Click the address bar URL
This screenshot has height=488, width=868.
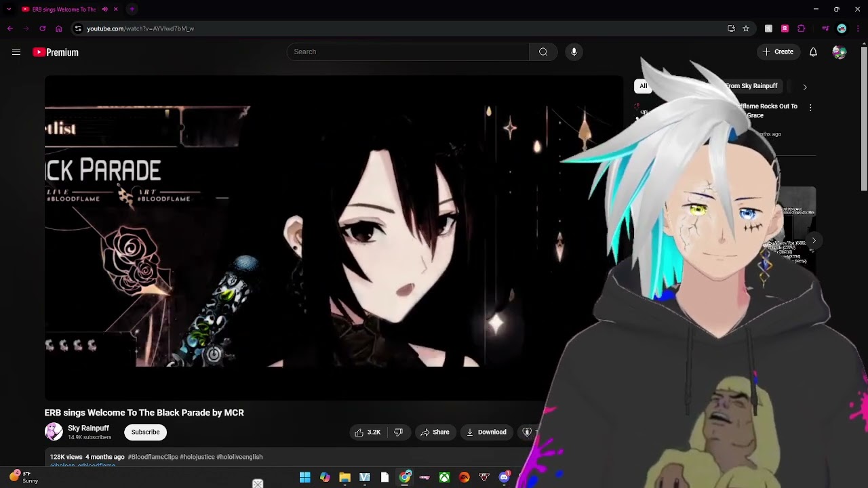click(140, 28)
